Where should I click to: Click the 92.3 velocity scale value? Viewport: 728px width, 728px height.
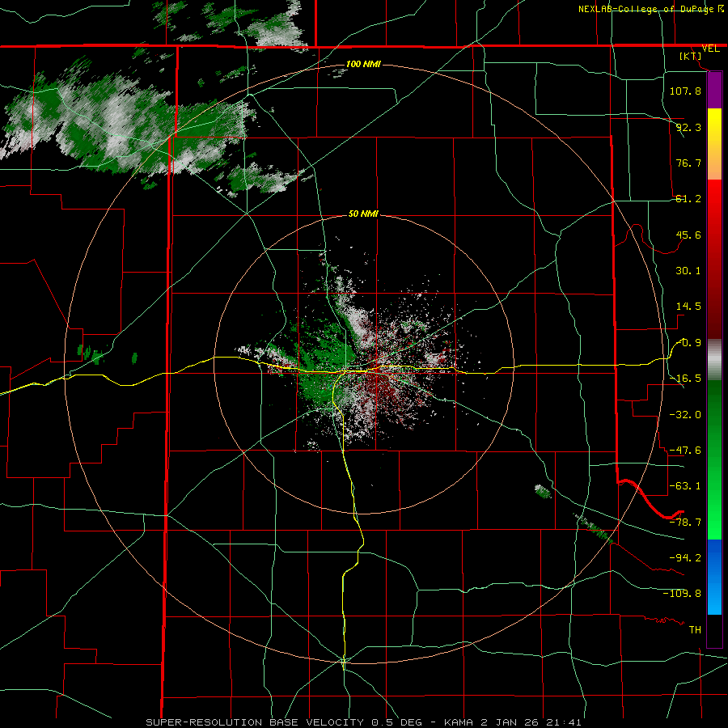tap(688, 127)
